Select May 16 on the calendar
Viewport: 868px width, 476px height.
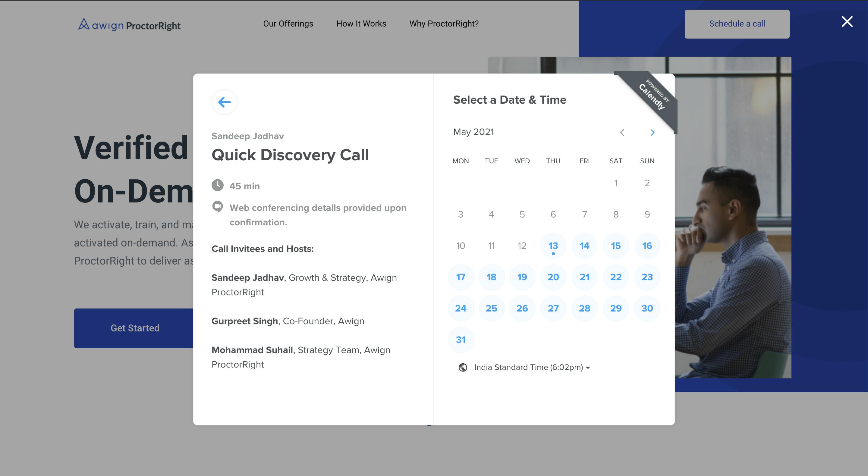point(647,246)
